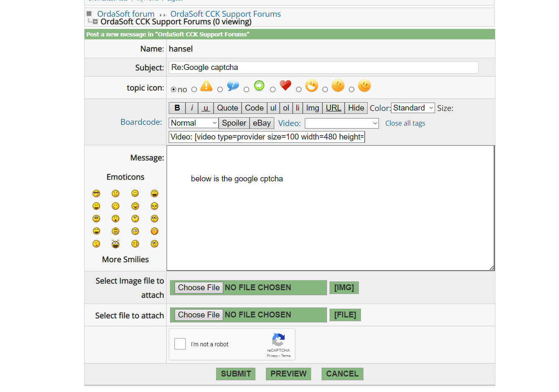The image size is (559, 392).
Task: Insert the kissing red-lips emoticon
Action: coord(96,244)
